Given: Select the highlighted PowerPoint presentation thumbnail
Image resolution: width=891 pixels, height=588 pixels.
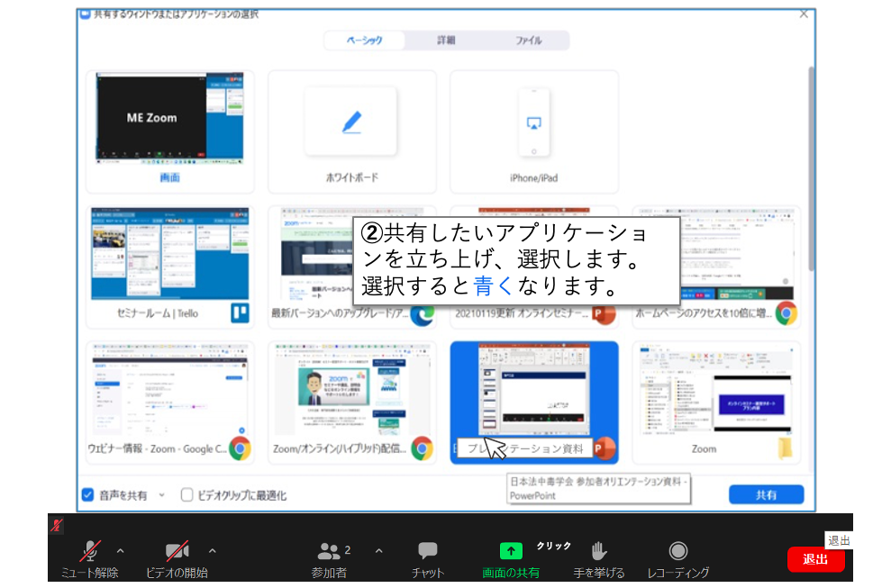Looking at the screenshot, I should (x=534, y=403).
